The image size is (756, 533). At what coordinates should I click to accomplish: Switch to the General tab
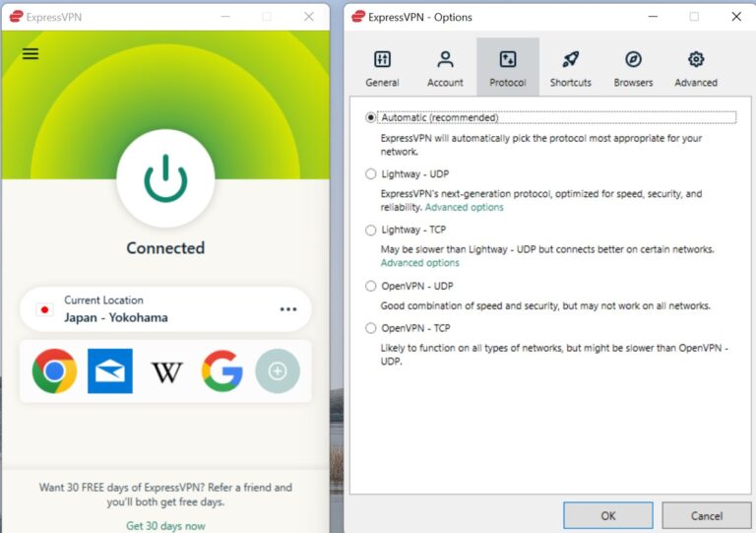(382, 68)
